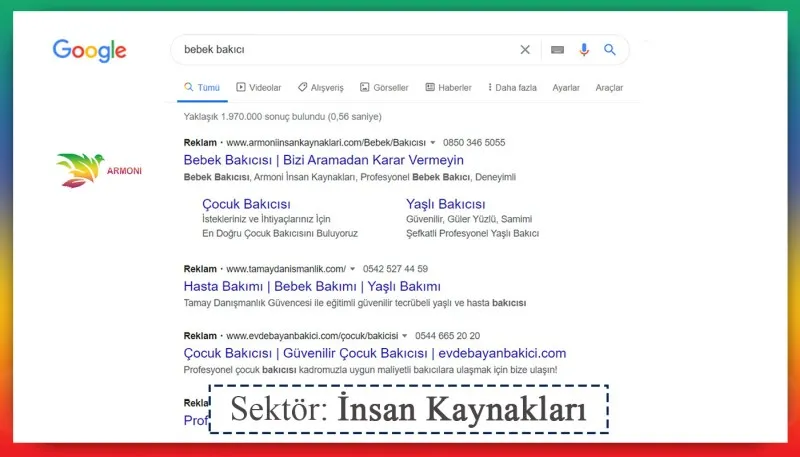This screenshot has width=800, height=457.
Task: Click the İstekleriniz ve İhtiyaçlarınız İçin text
Action: coord(266,219)
